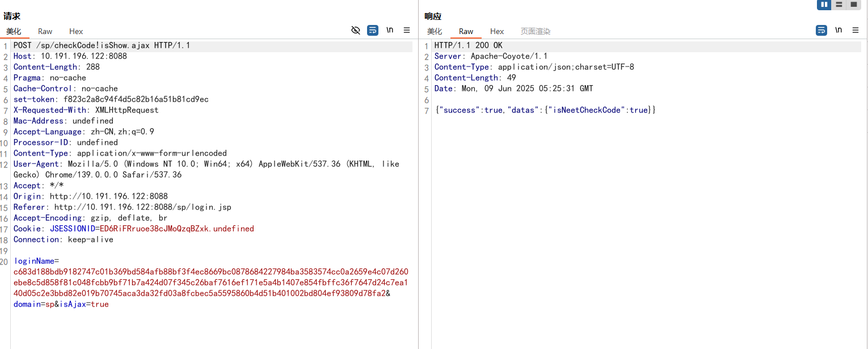Click the Origin header line
This screenshot has width=868, height=349.
(91, 196)
